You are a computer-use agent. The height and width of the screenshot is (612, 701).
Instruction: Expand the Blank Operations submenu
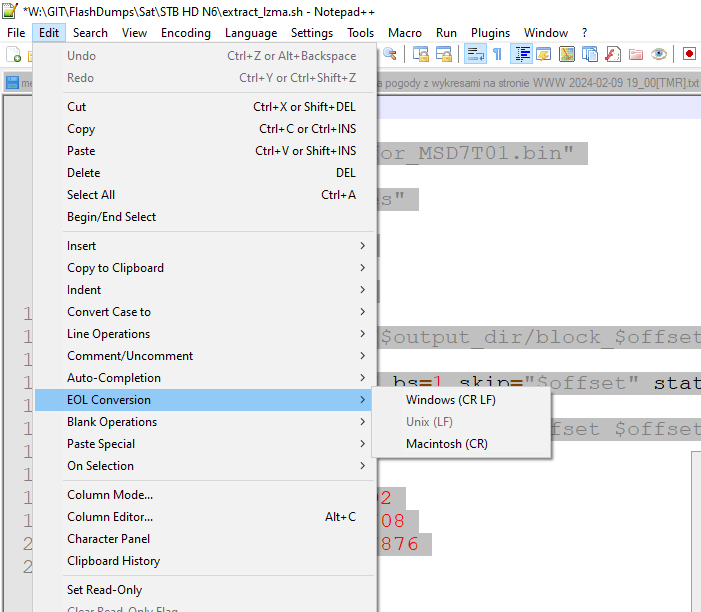(x=205, y=422)
